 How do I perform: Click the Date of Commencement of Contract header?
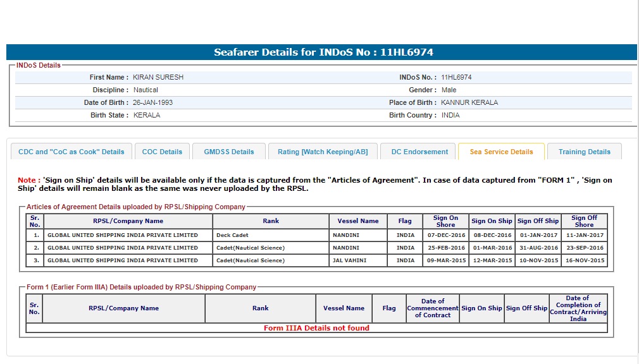point(433,308)
